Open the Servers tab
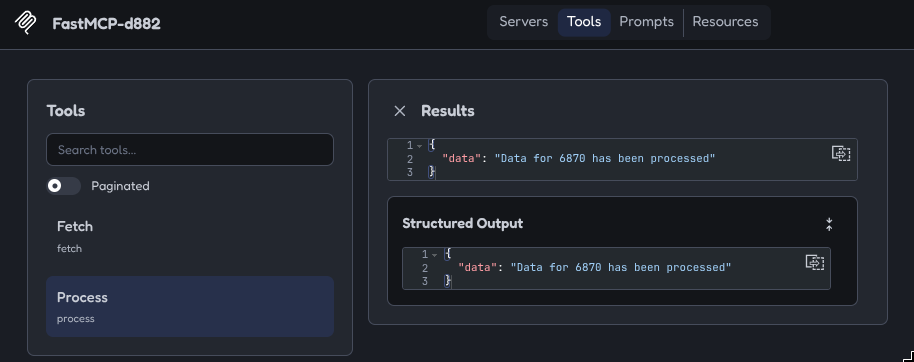The image size is (914, 362). point(523,22)
